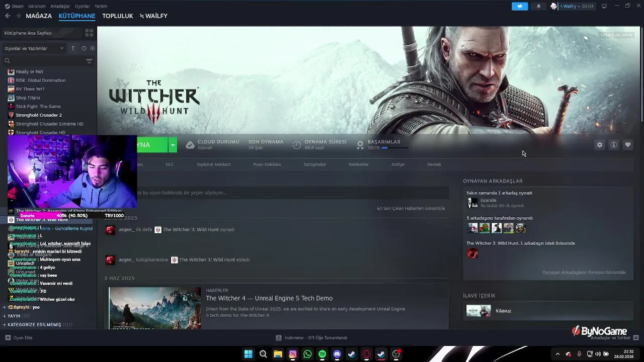Open the WailFy account dropdown
The image size is (644, 362).
tap(572, 6)
